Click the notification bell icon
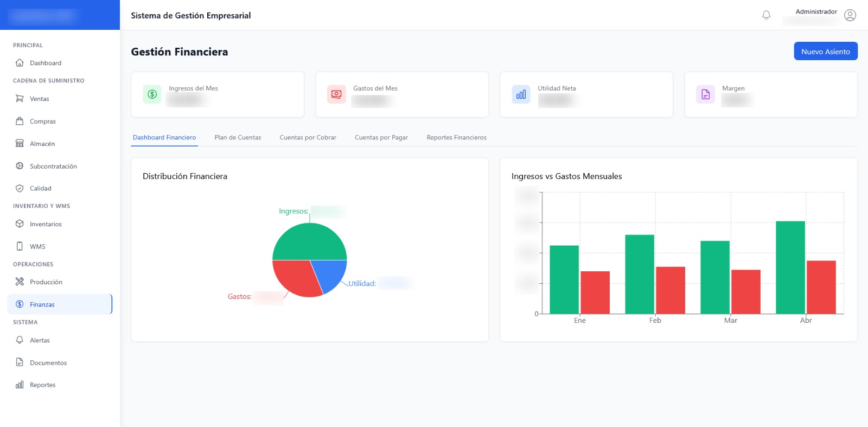 [766, 15]
